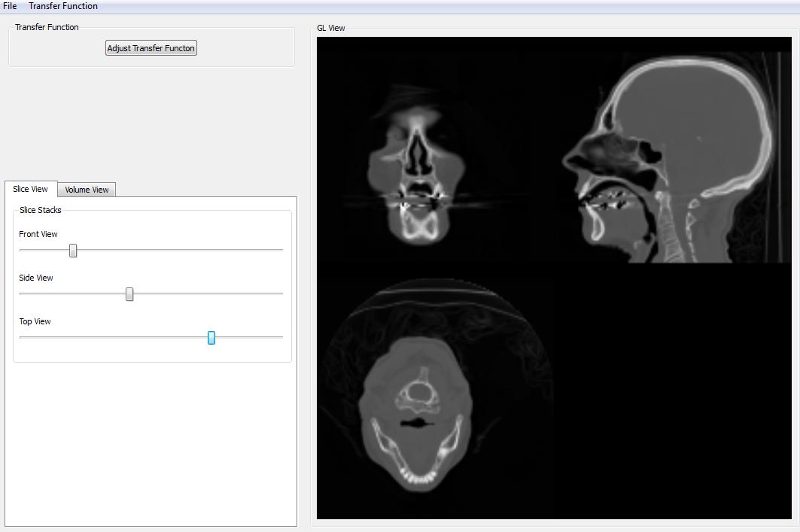Open the File menu
Image resolution: width=800 pixels, height=532 pixels.
[10, 6]
